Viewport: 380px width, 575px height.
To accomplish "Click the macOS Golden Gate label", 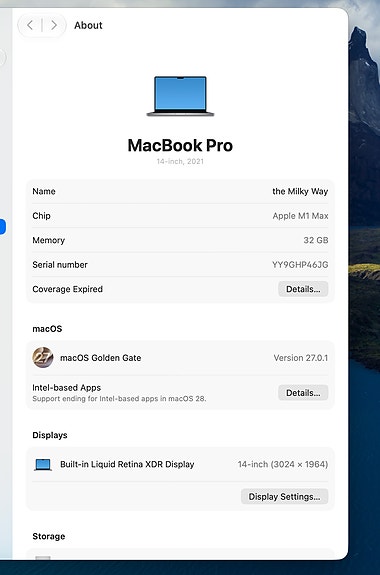I will coord(101,358).
